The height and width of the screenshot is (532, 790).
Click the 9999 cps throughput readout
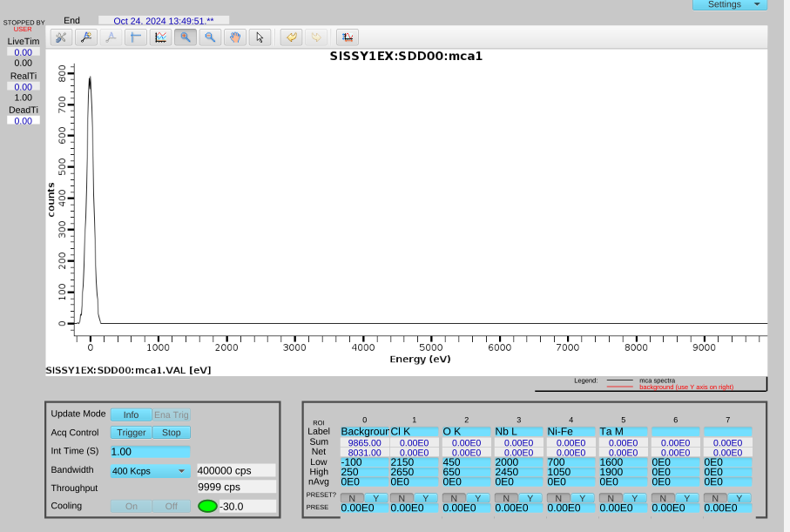[236, 488]
